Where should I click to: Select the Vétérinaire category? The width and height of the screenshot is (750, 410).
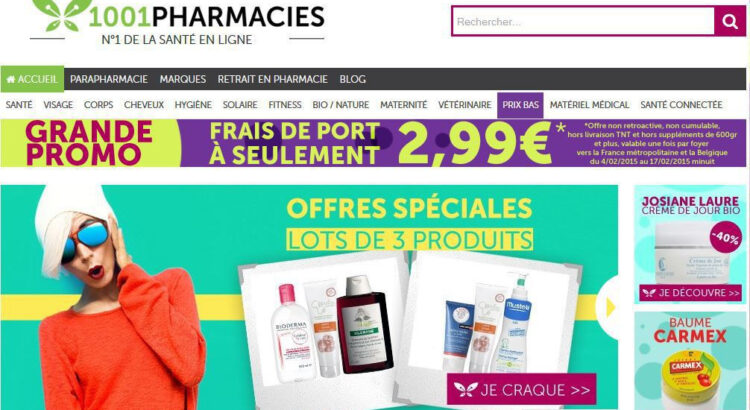coord(464,105)
